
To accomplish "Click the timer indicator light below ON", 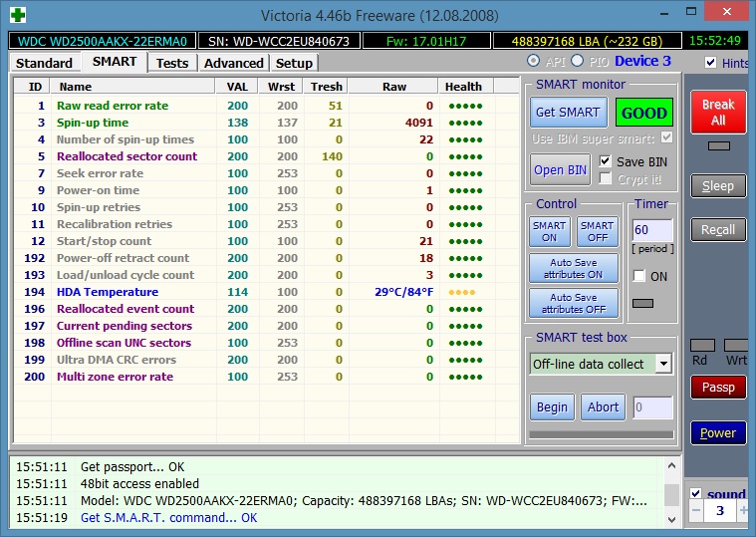I will point(642,303).
